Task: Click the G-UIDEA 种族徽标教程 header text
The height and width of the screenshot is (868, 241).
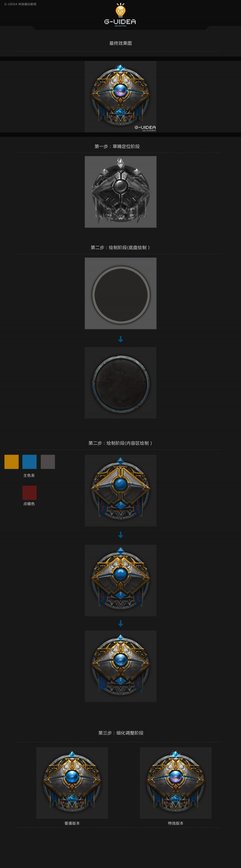Action: coord(20,4)
